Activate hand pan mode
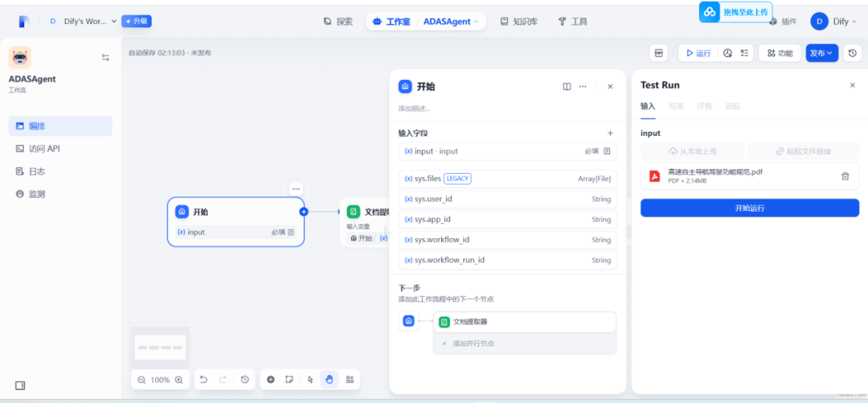Viewport: 868px width, 403px height. click(x=329, y=380)
